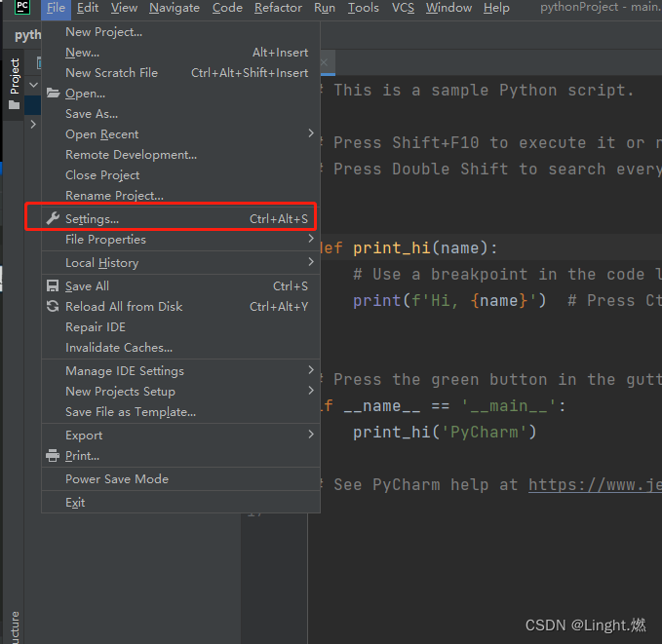Open the Help menu
Viewport: 662px width, 644px height.
tap(496, 8)
